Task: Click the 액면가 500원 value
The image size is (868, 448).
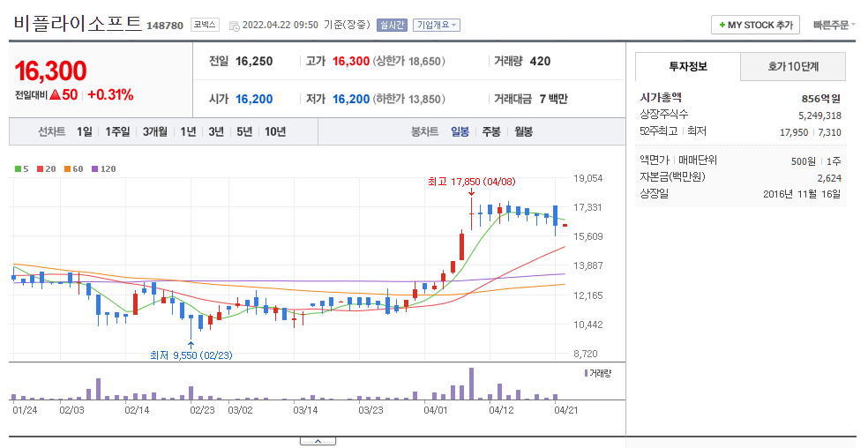Action: [804, 161]
